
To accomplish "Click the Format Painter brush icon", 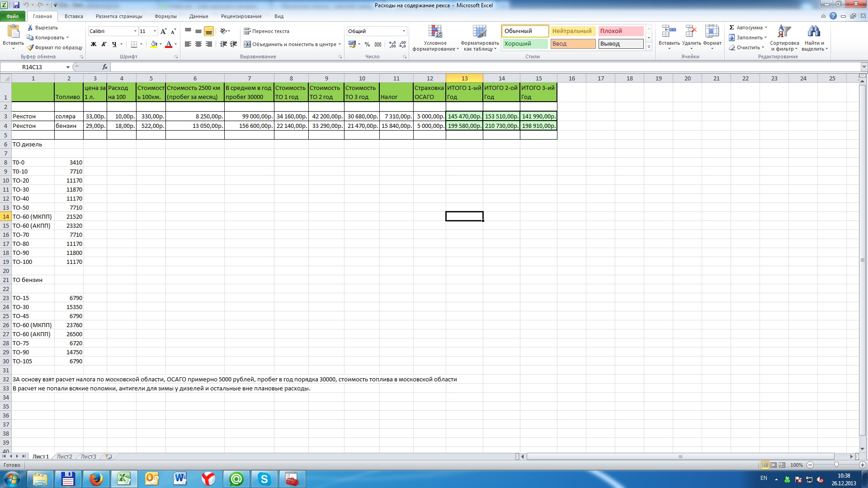I will coord(30,47).
